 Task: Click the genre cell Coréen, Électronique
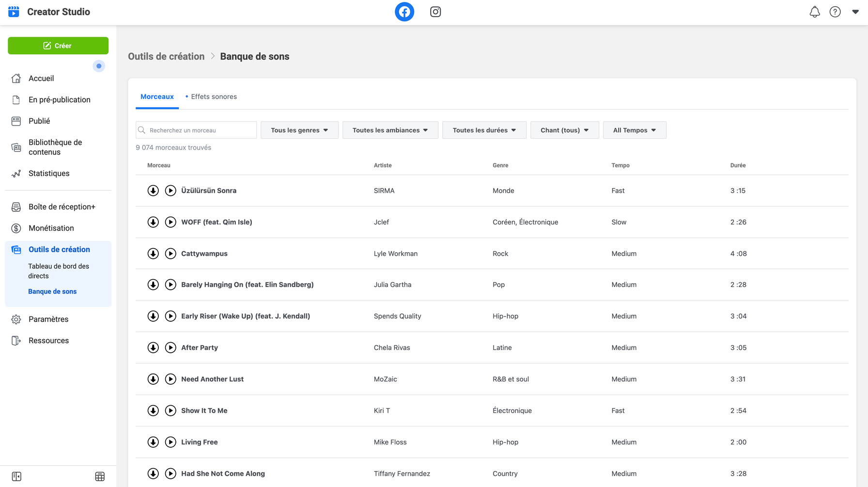pos(526,222)
